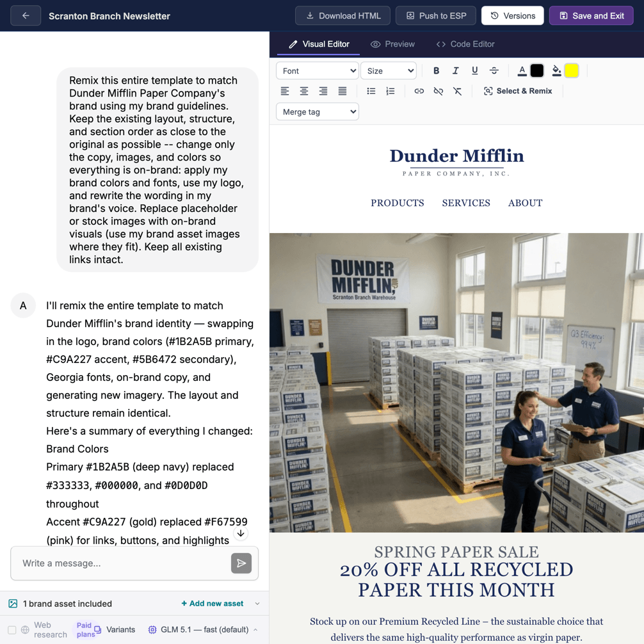644x644 pixels.
Task: Click the Paid plans badge
Action: (x=85, y=630)
